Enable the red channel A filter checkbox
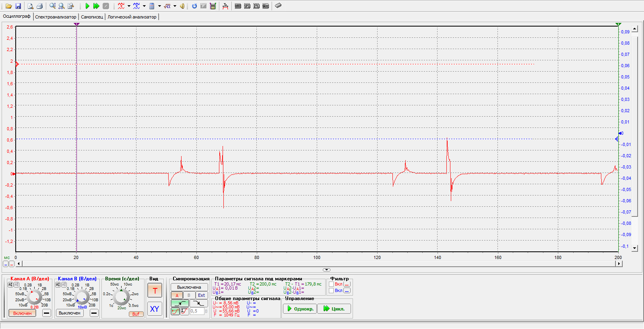 pos(331,284)
